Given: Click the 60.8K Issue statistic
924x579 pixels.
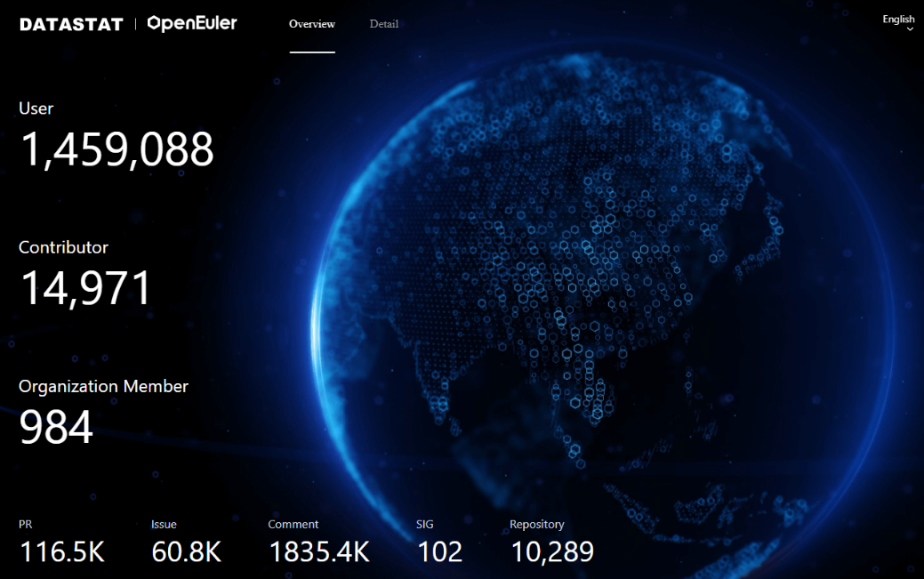Looking at the screenshot, I should (186, 552).
